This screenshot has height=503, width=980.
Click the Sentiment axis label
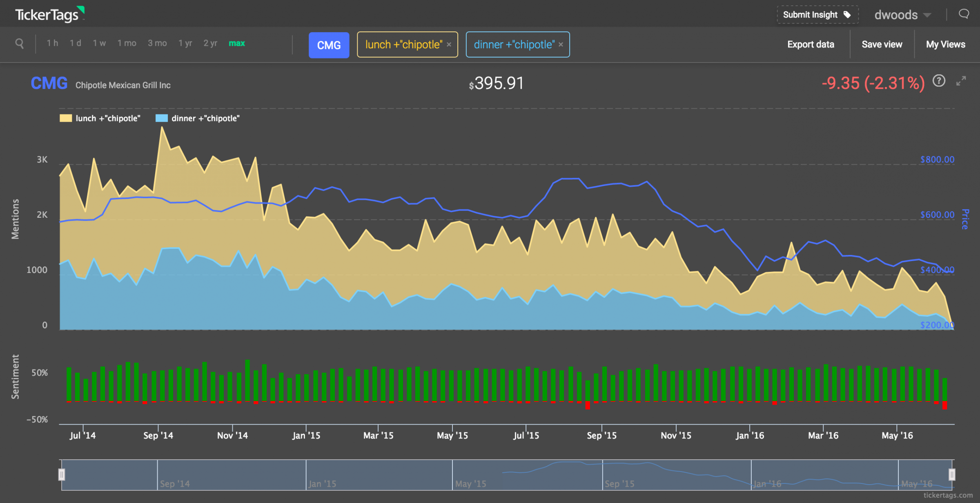15,376
